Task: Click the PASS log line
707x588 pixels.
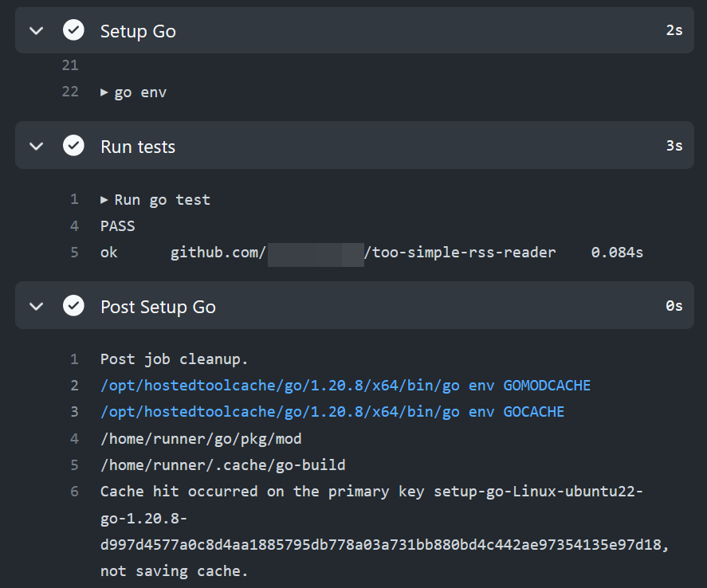Action: point(118,226)
